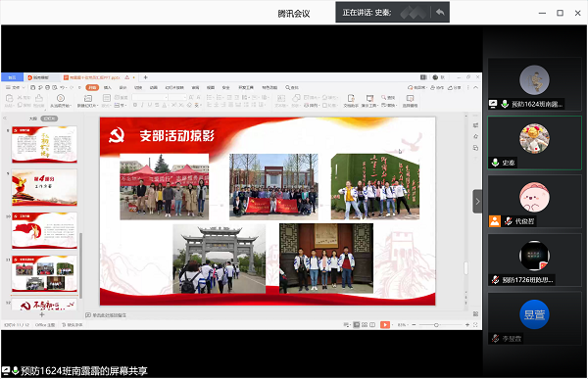Click the fit-to-window icon beside the zoom slider
This screenshot has width=588, height=379.
tap(475, 324)
